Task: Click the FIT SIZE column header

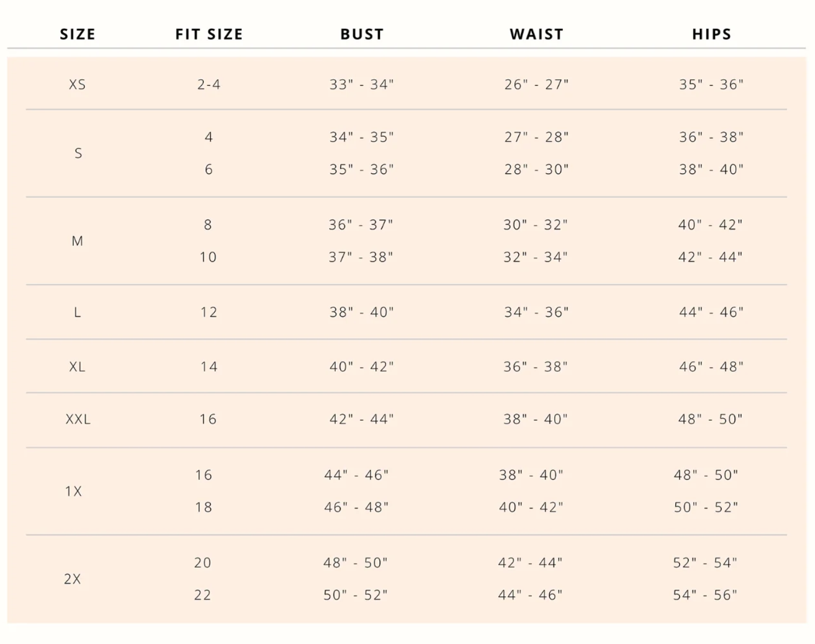Action: tap(209, 34)
